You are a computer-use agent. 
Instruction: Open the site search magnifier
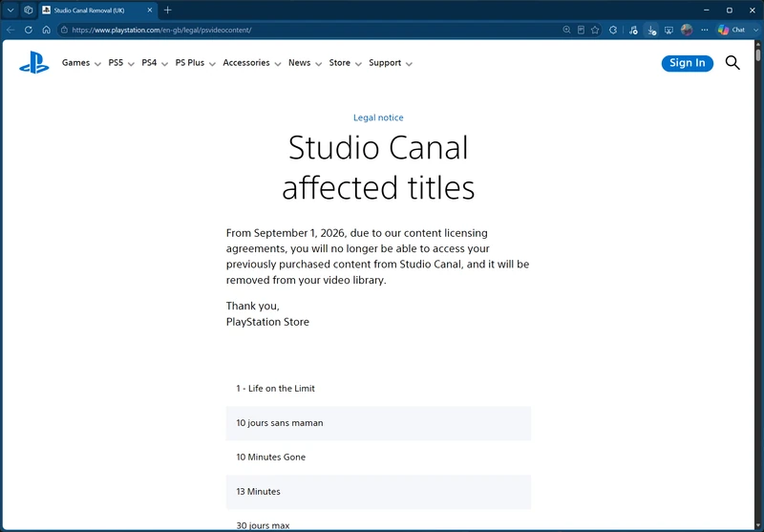732,63
